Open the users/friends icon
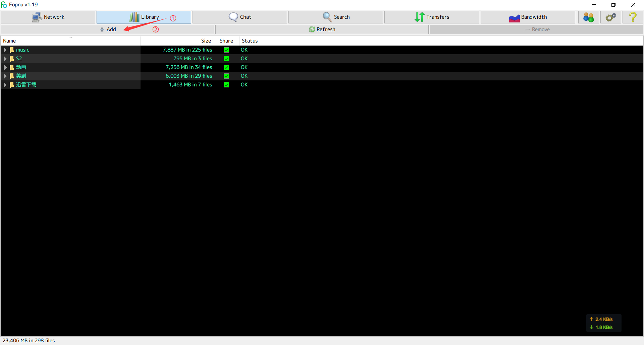Screen dimensions: 644x345 tap(588, 17)
